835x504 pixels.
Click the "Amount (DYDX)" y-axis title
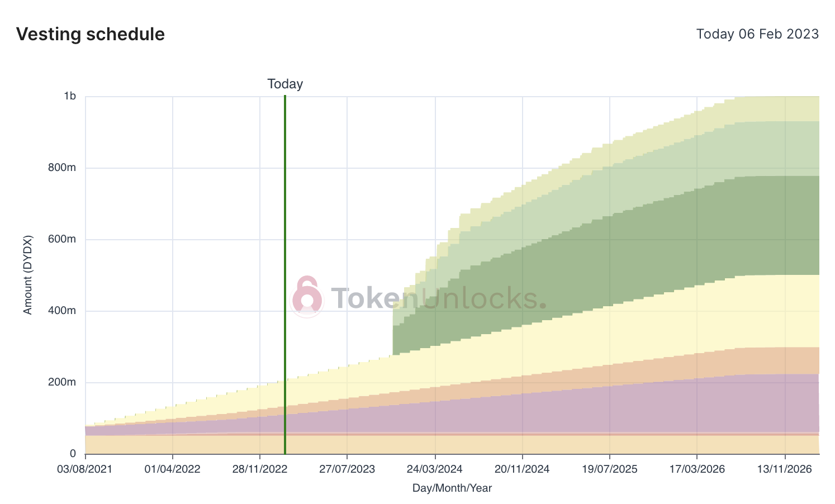pos(28,275)
